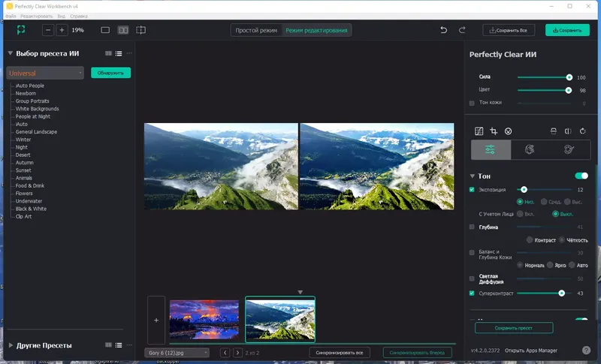This screenshot has height=364, width=601.
Task: Open the Gory 6 (12).jpg file dropdown
Action: tap(177, 352)
